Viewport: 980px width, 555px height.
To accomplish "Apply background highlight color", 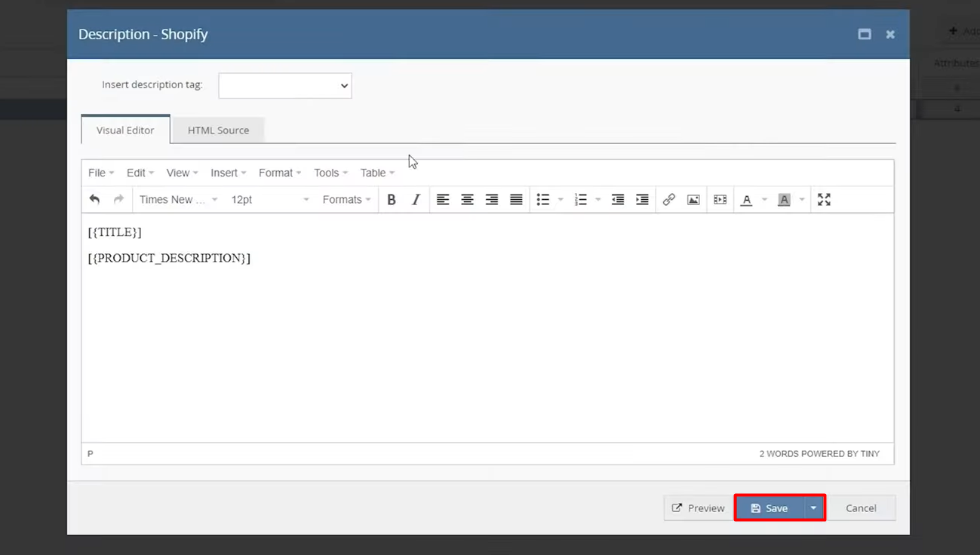I will (784, 200).
